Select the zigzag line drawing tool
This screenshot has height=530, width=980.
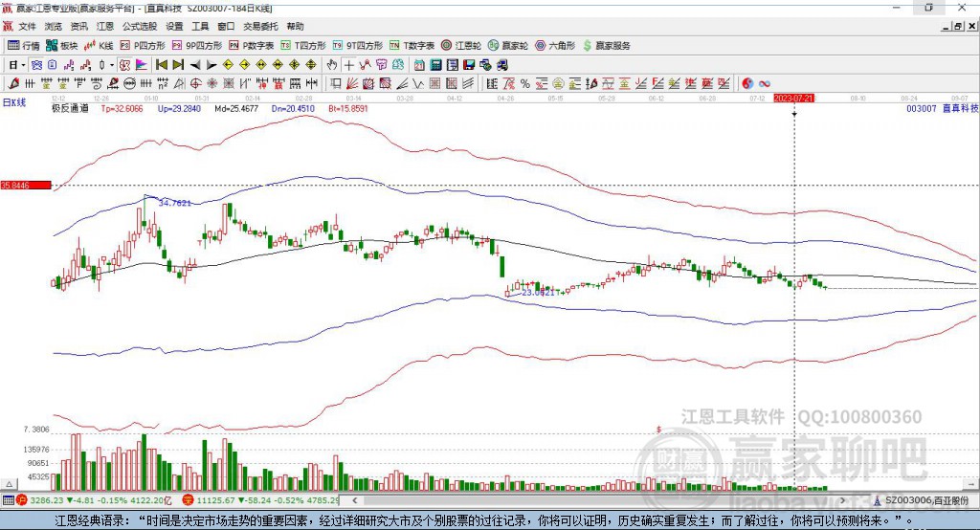pos(417,83)
